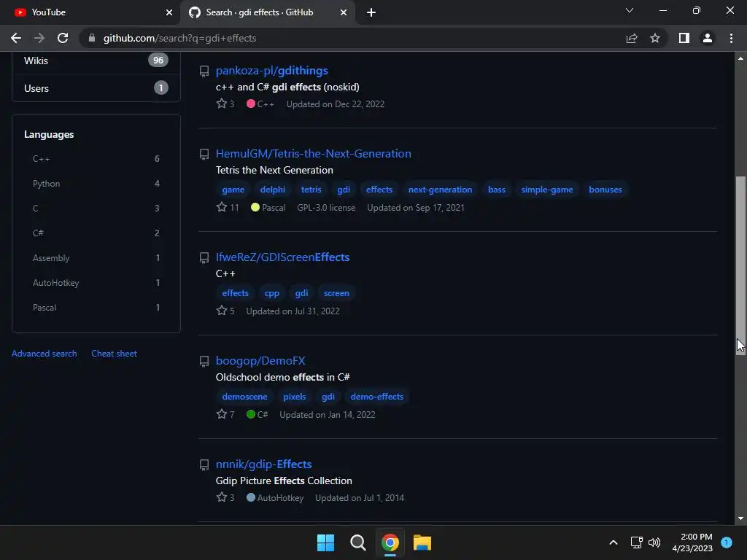The image size is (747, 560).
Task: Click the 'tetris' topic tag
Action: point(311,190)
